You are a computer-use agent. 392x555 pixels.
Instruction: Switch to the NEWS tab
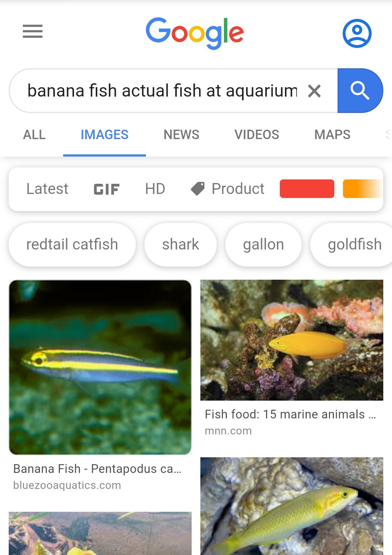pyautogui.click(x=181, y=135)
